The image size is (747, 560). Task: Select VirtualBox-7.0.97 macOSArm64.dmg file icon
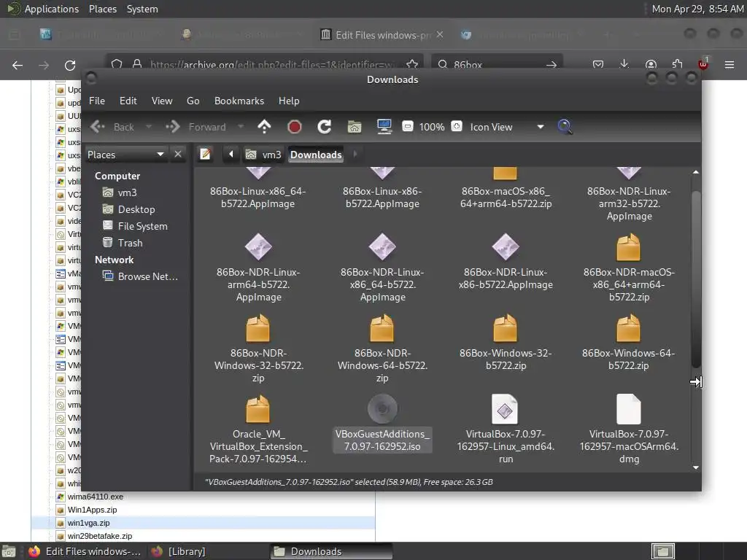629,408
